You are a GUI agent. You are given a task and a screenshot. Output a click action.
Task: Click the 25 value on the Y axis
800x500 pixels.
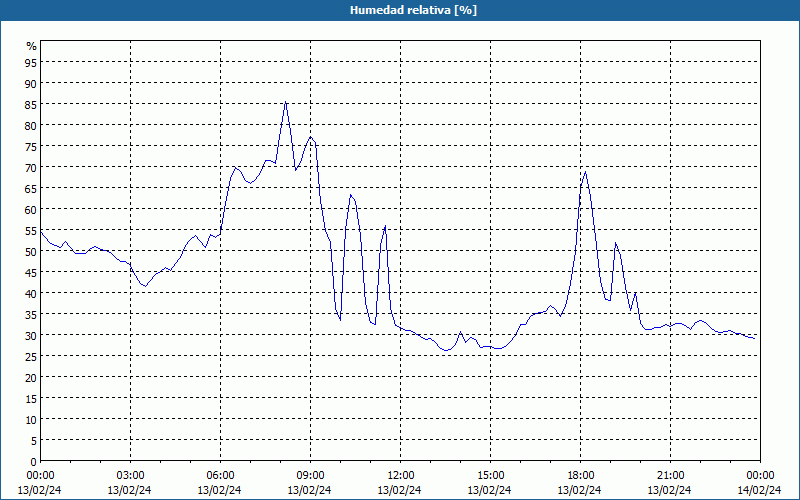point(31,356)
